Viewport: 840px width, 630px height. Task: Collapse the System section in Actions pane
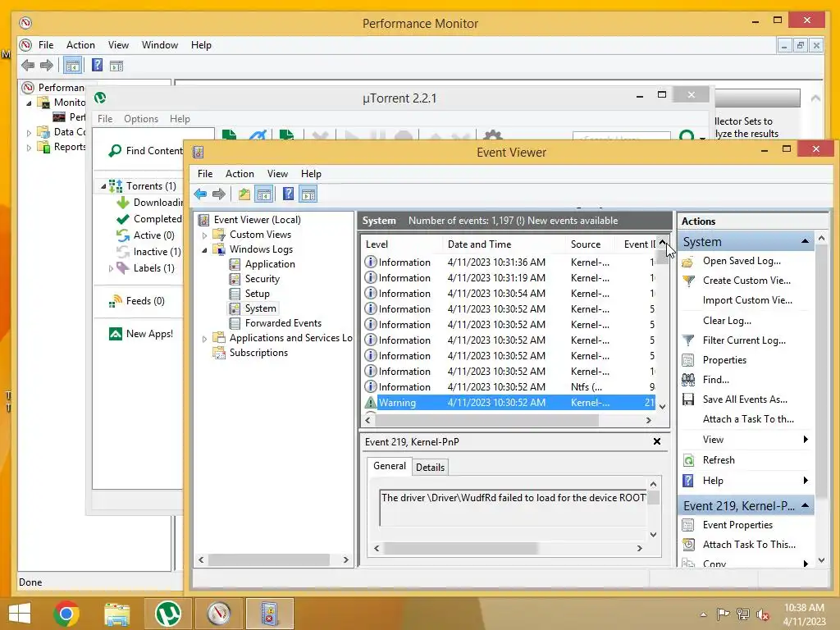tap(805, 242)
